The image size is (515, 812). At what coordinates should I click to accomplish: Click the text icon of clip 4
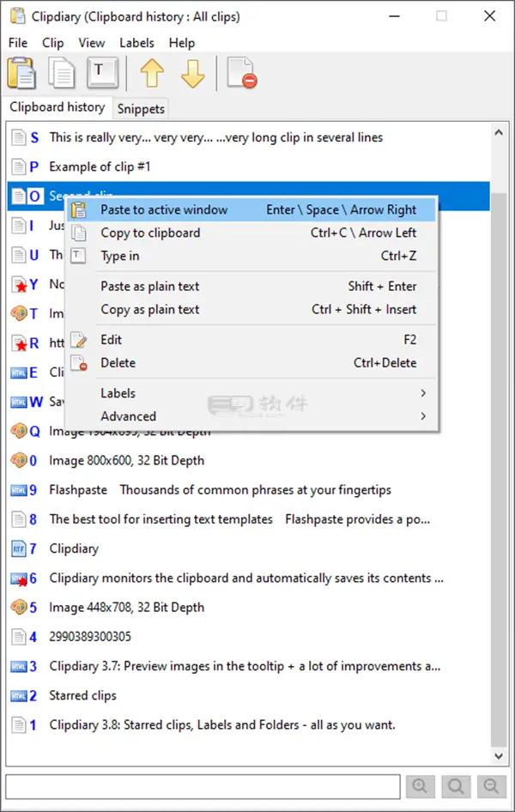click(x=19, y=636)
